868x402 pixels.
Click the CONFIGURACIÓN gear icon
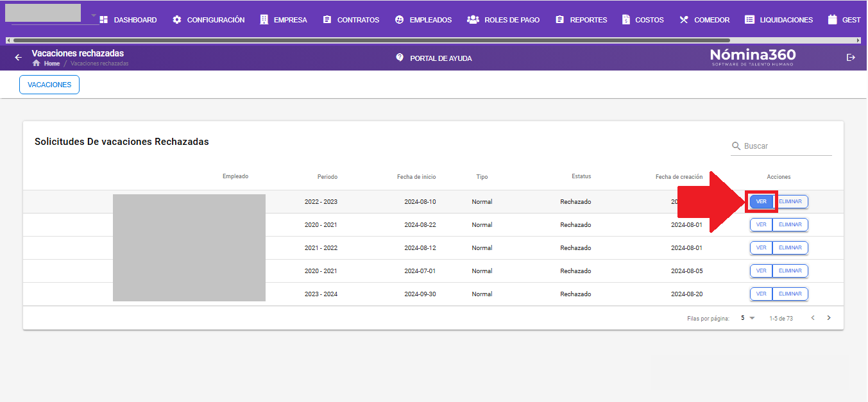[177, 20]
